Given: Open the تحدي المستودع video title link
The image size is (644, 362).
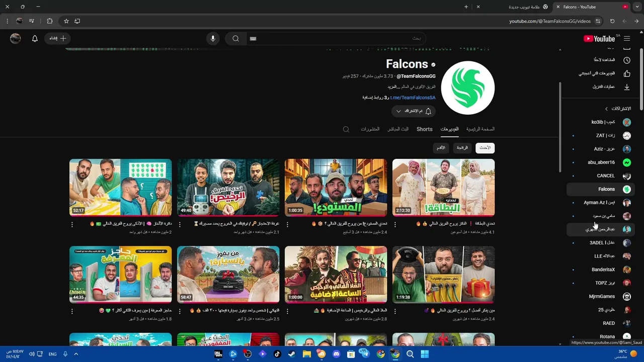Looking at the screenshot, I should (349, 224).
